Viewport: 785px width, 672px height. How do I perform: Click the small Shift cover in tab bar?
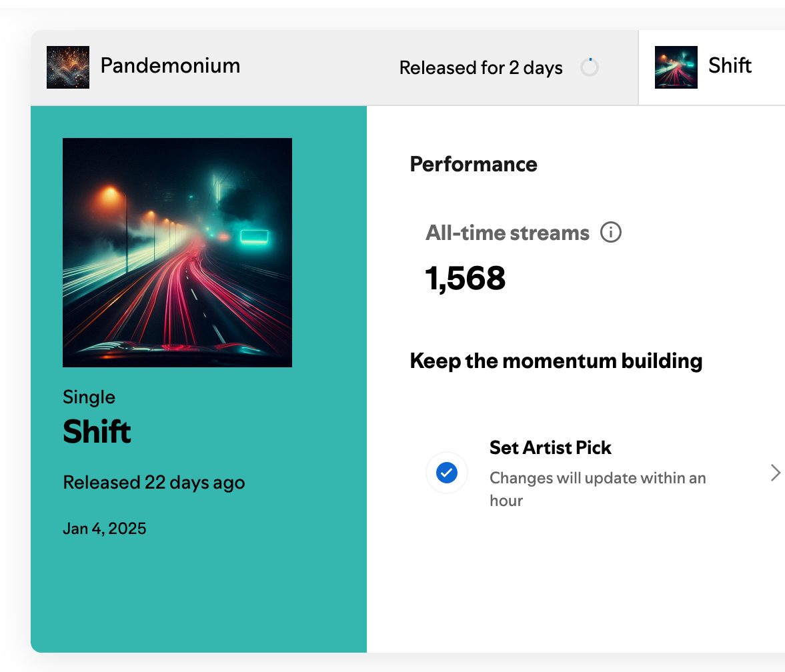coord(676,67)
